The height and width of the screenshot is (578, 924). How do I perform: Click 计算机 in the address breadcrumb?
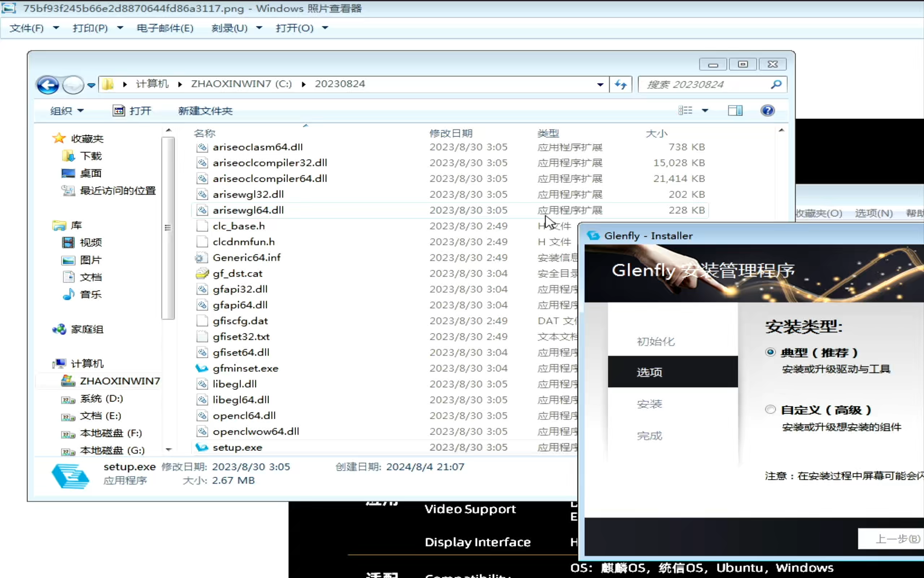pyautogui.click(x=152, y=84)
